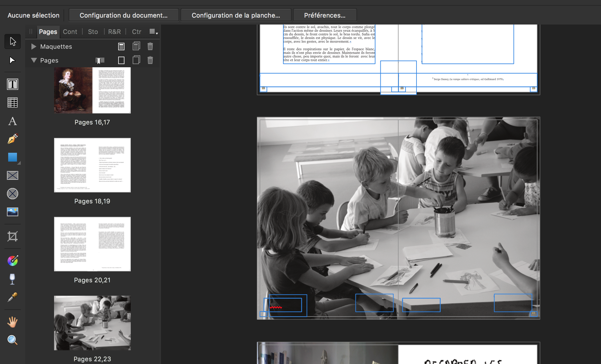601x364 pixels.
Task: Select the Fill tool color wheel
Action: click(x=13, y=261)
